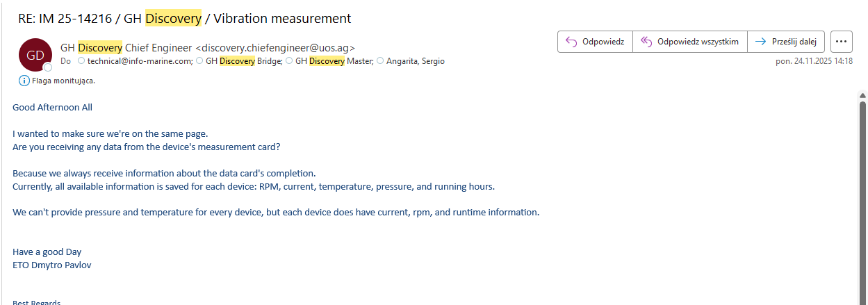The image size is (868, 305).
Task: Click the reply-all double arrow icon
Action: [646, 42]
